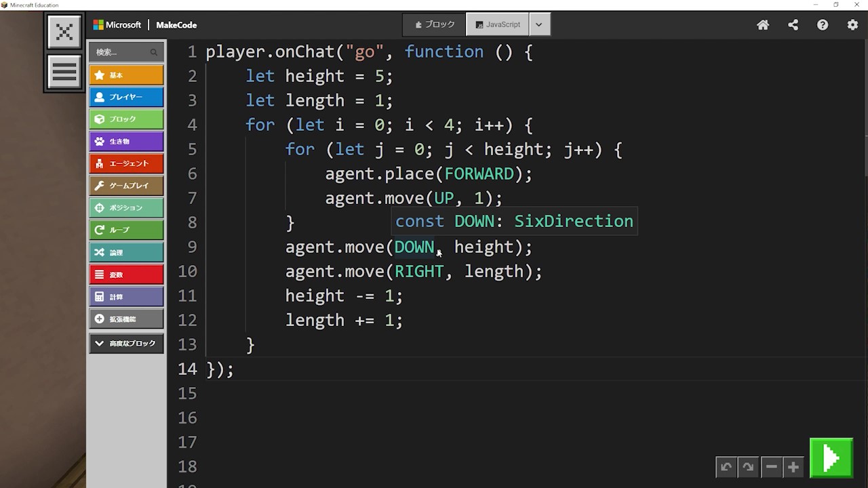Open the ループ category
This screenshot has height=488, width=868.
[126, 230]
